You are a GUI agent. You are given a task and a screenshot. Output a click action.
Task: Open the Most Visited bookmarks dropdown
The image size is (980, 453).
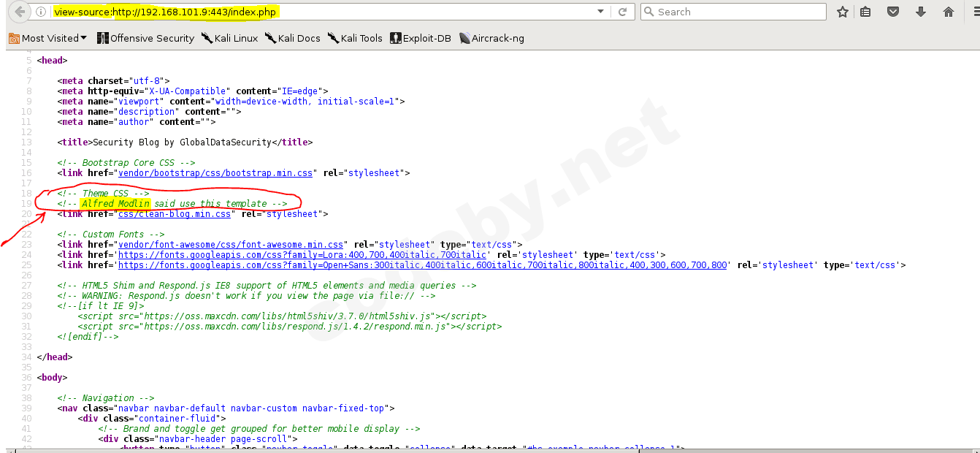48,38
